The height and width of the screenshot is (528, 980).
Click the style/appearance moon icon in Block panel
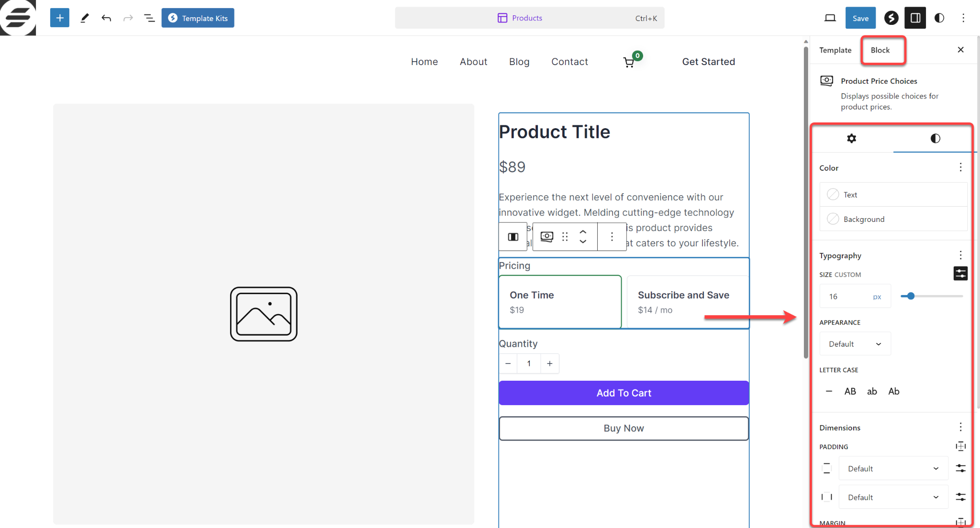(935, 138)
